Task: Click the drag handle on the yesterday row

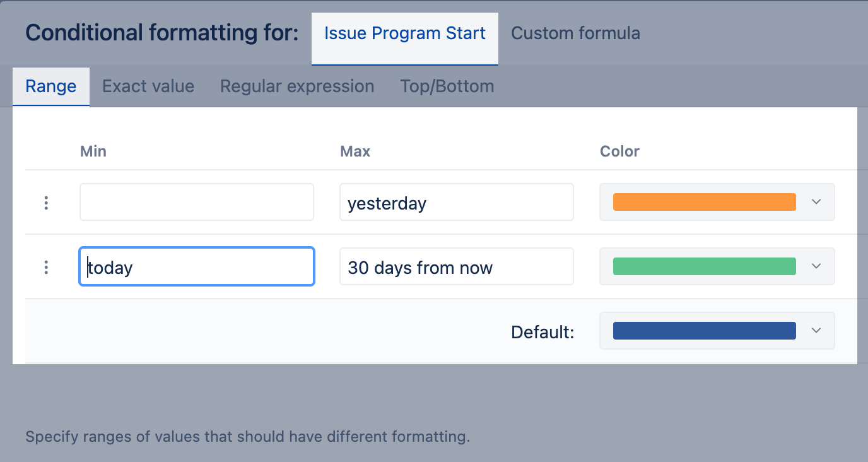Action: pos(46,203)
